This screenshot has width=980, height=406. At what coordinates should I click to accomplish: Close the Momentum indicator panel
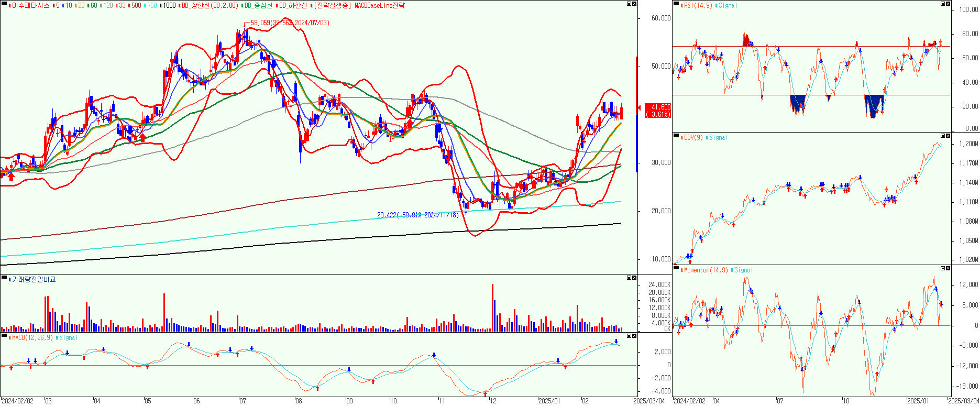tap(948, 268)
